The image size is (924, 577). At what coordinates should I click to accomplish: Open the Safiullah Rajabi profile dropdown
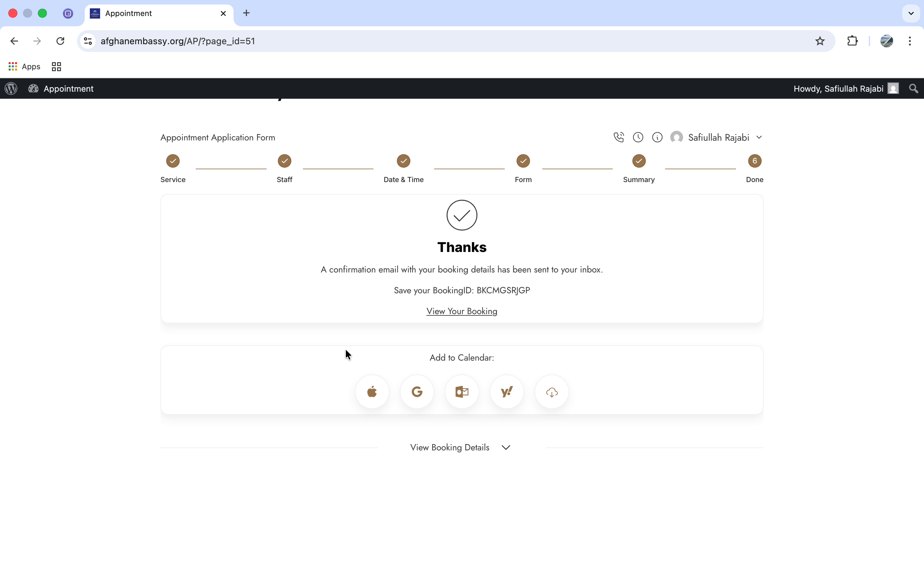759,137
